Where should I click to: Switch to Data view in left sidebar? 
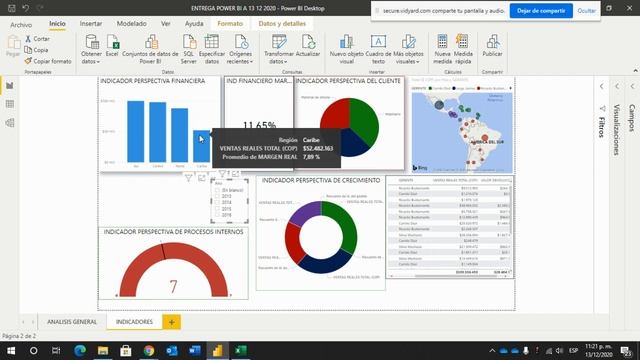[x=10, y=104]
